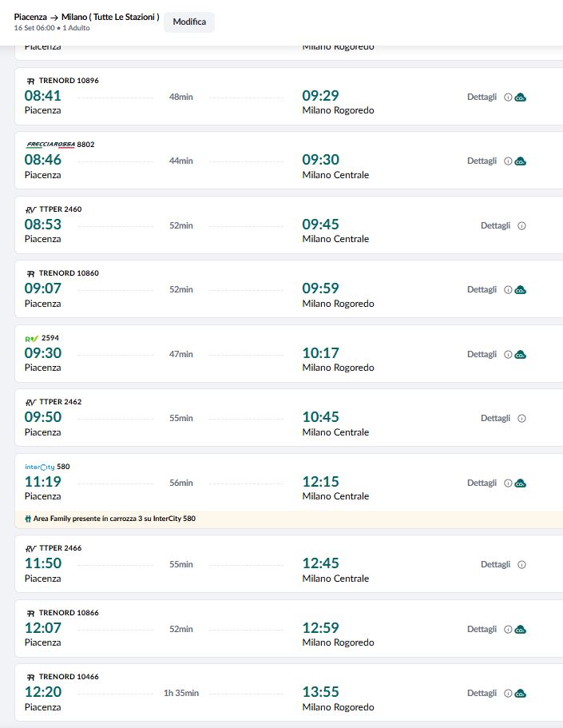Click the CO2 icon on Trenord 10866

[521, 630]
